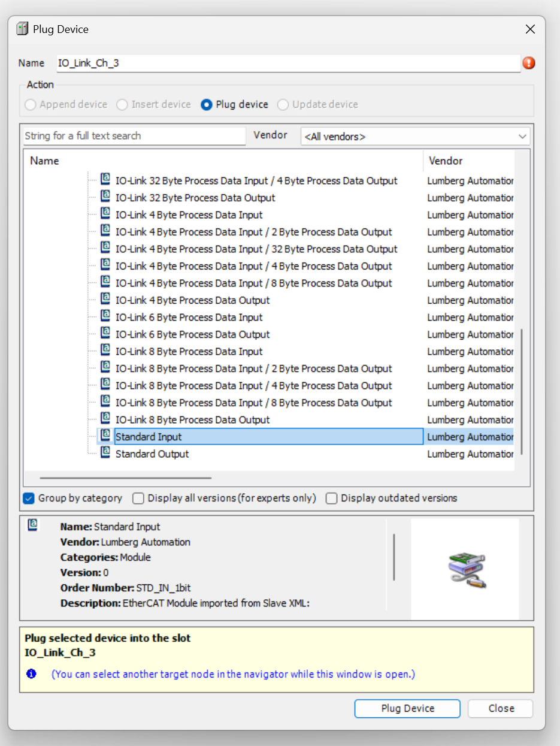Click the Standard Output module icon
This screenshot has width=560, height=746.
click(105, 452)
